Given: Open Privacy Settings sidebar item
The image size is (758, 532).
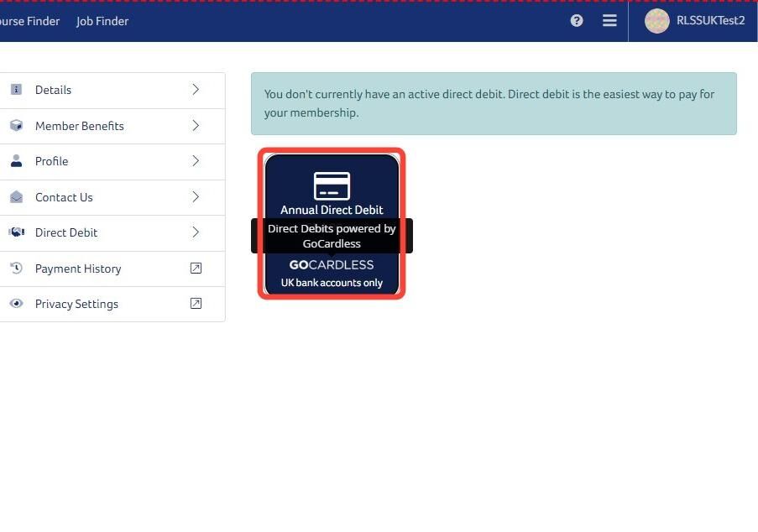Looking at the screenshot, I should click(112, 305).
